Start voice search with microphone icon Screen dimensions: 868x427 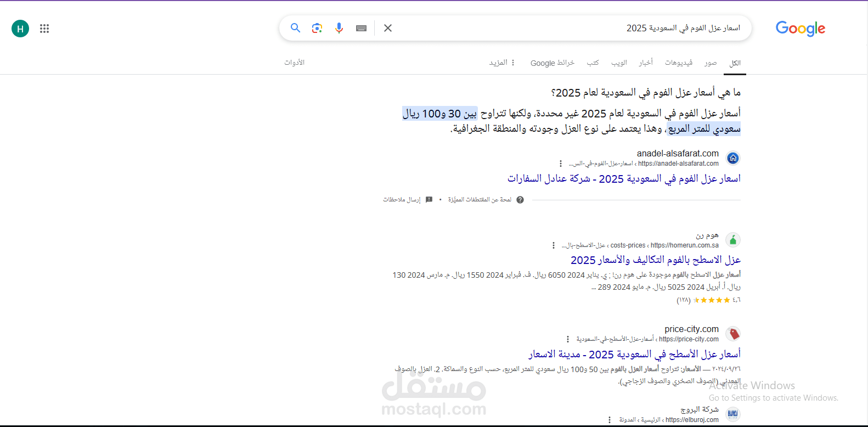click(339, 28)
